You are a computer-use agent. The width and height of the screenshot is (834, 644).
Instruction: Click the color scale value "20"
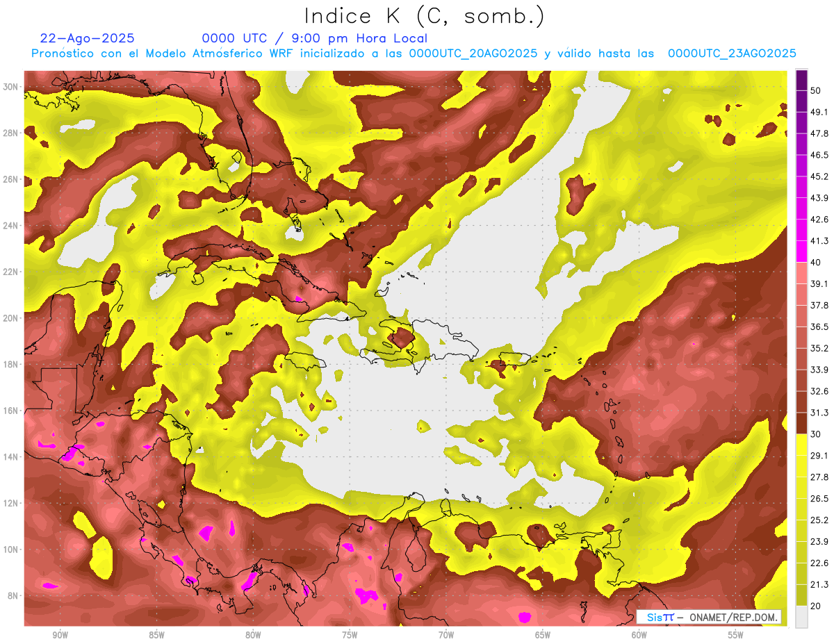[817, 606]
